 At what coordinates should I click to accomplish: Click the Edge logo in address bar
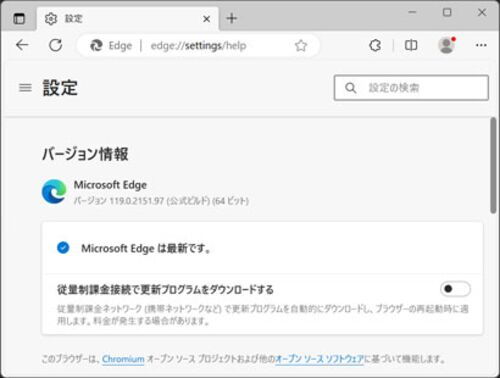96,45
